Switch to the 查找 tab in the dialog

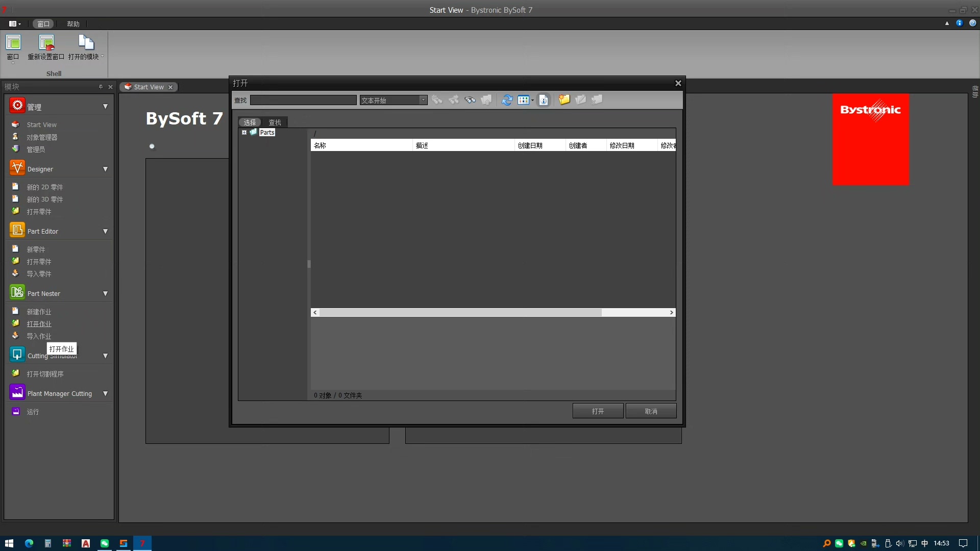[x=275, y=122]
